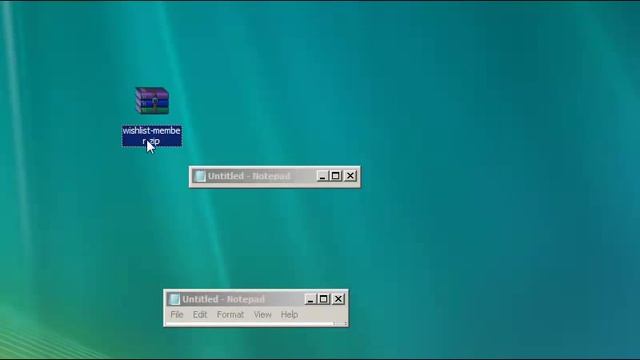Close the lower Untitled - Notepad window
Screen dimensions: 640x360
coord(338,299)
